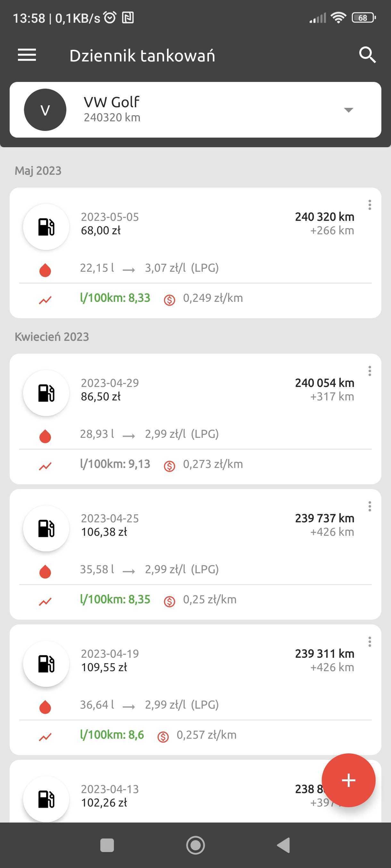Open three-dot menu for 239 311 km entry
The height and width of the screenshot is (868, 391).
(x=370, y=642)
